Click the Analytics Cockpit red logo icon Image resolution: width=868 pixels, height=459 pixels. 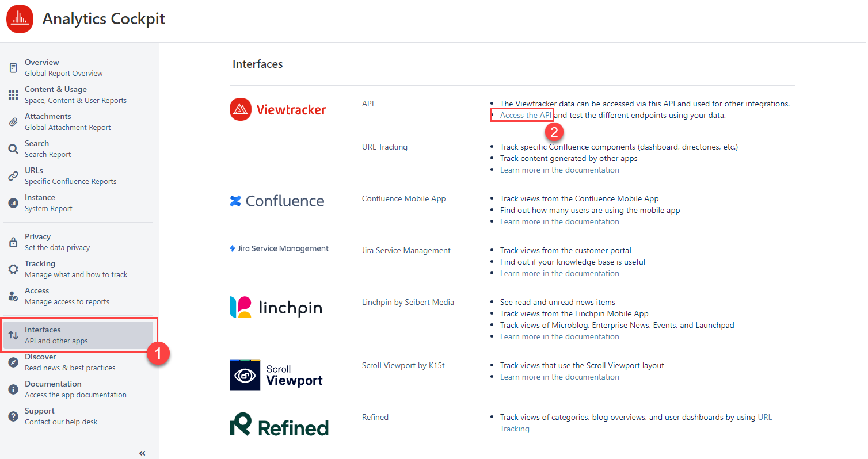click(20, 19)
